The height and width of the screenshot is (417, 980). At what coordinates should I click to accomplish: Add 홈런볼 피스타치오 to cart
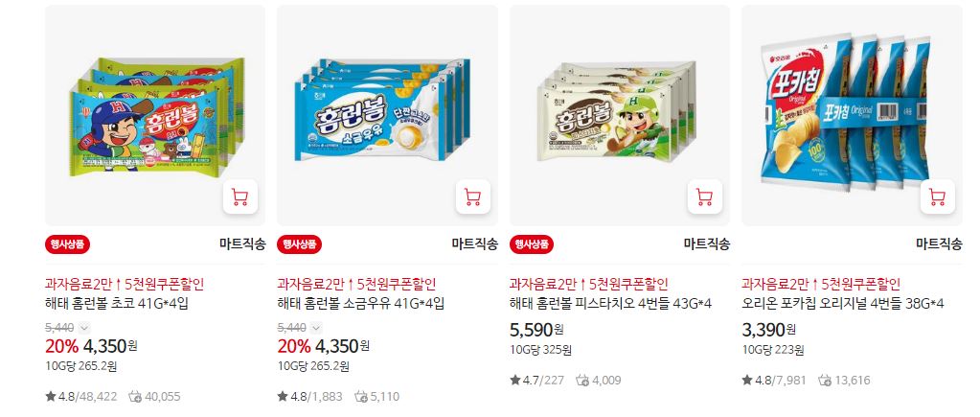[x=705, y=197]
